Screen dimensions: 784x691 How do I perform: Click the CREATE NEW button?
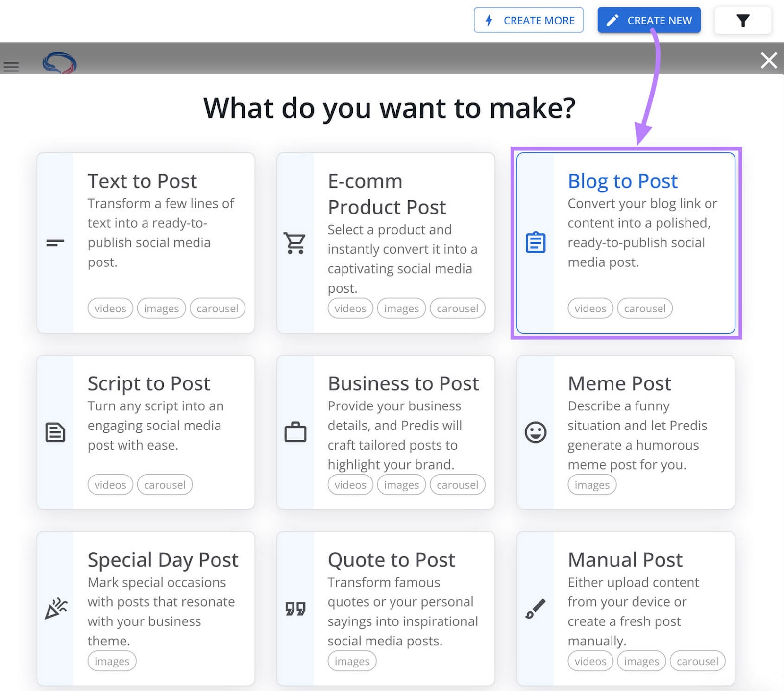(x=648, y=20)
